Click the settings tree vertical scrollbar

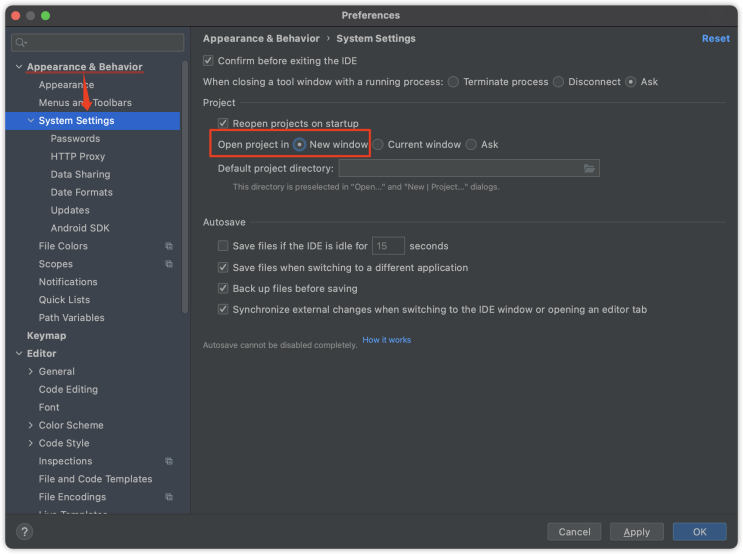click(185, 187)
